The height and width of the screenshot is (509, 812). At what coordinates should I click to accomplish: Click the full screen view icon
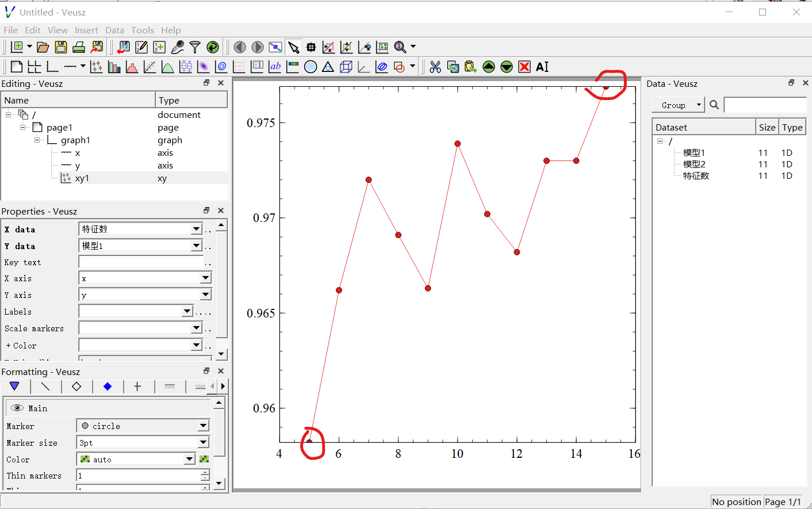275,47
